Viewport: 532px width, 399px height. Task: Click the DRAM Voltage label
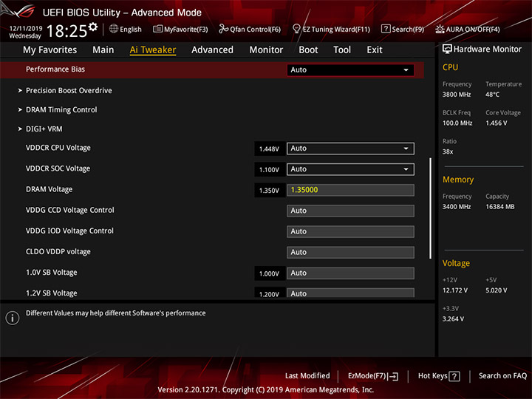[50, 189]
